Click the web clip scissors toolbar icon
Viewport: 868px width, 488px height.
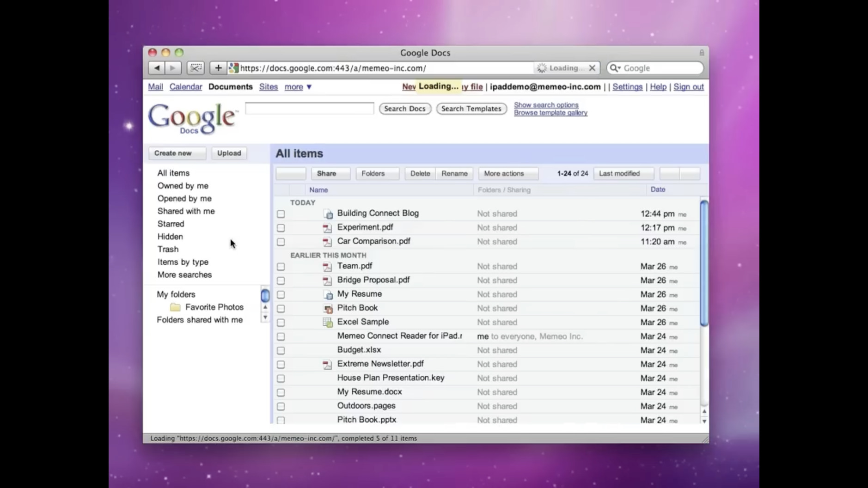(196, 68)
